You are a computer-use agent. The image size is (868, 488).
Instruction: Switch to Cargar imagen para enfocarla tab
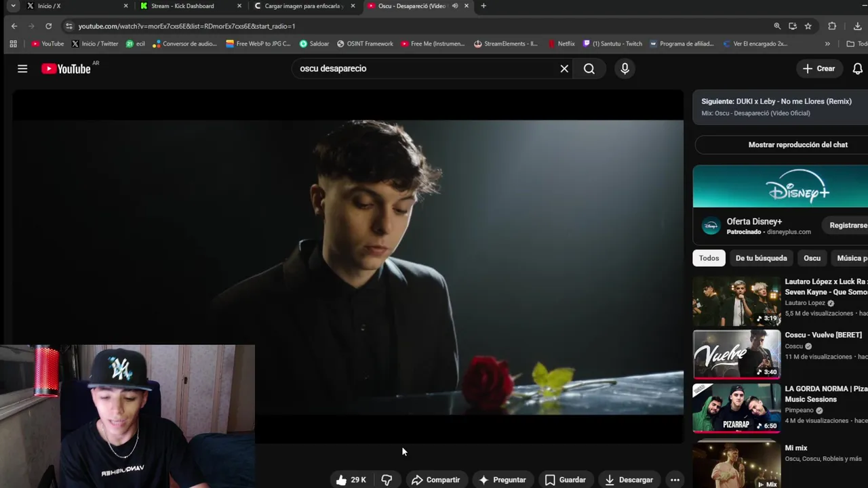tap(303, 6)
